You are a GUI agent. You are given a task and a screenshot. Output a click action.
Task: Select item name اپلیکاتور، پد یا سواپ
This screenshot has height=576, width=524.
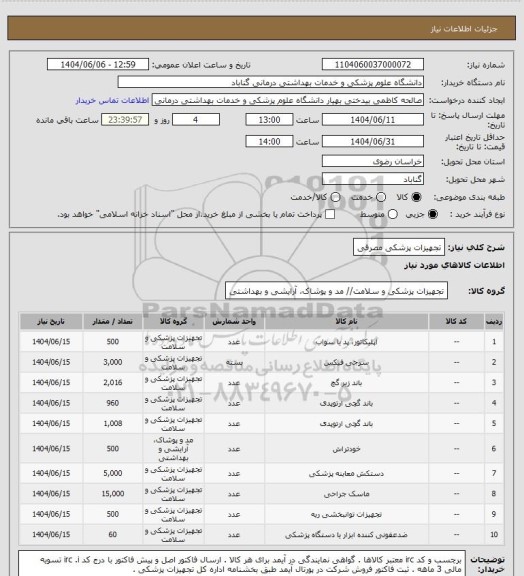[x=347, y=342]
